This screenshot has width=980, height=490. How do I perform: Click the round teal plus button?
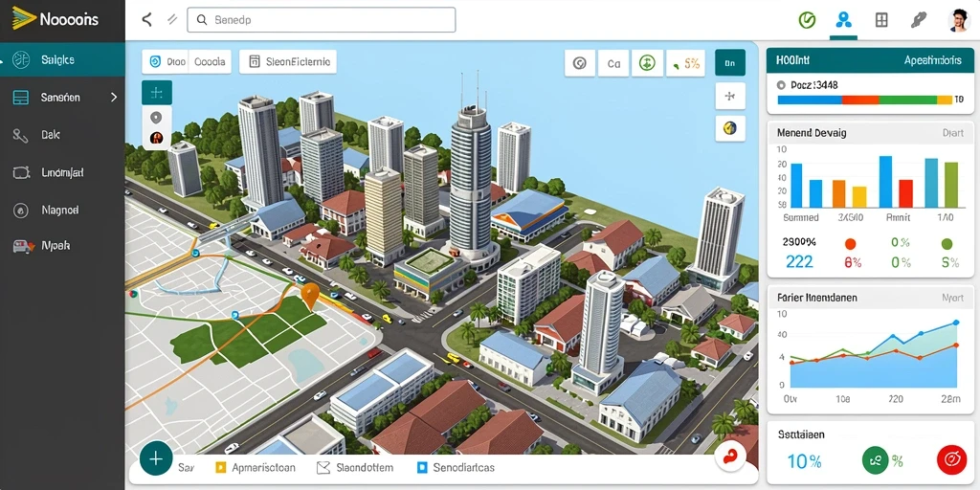coord(156,458)
